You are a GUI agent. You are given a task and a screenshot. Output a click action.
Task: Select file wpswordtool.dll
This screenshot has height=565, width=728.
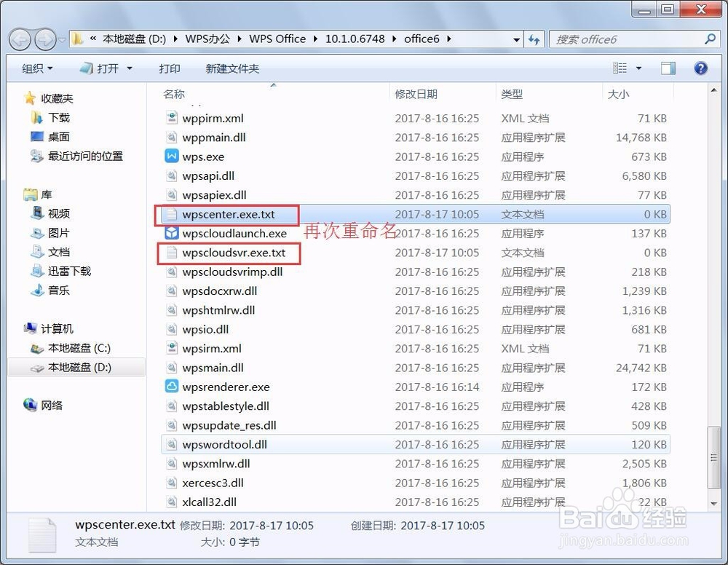click(x=416, y=444)
